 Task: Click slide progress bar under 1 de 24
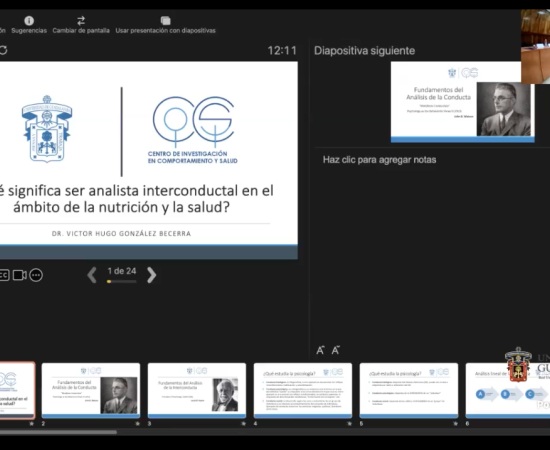point(121,281)
